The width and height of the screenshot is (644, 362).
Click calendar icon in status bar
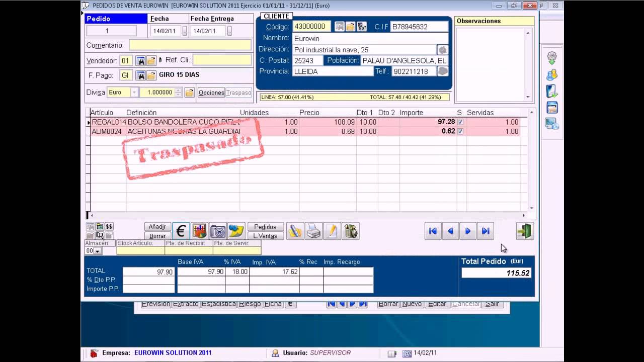click(x=407, y=353)
